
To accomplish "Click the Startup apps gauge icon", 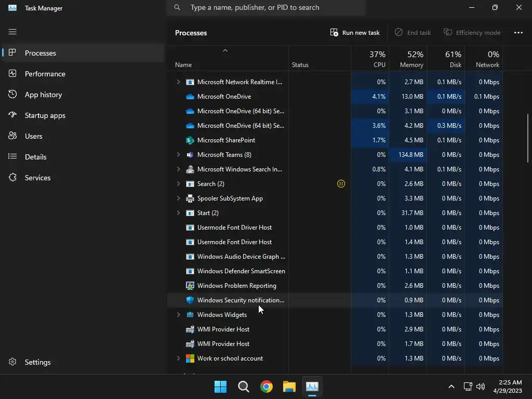I will coord(12,115).
